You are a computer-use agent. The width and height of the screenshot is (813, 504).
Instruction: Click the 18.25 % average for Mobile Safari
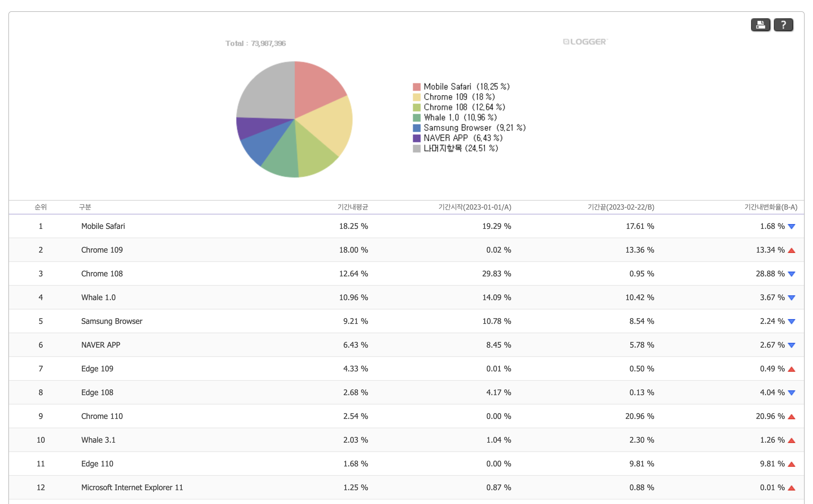(353, 226)
